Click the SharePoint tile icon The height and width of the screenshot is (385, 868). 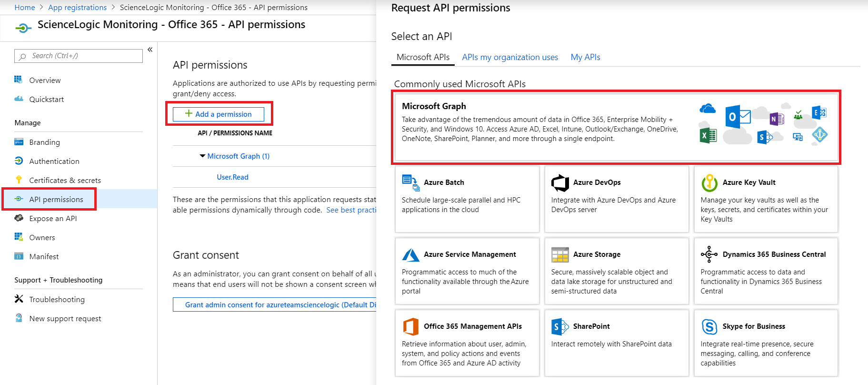pyautogui.click(x=560, y=327)
